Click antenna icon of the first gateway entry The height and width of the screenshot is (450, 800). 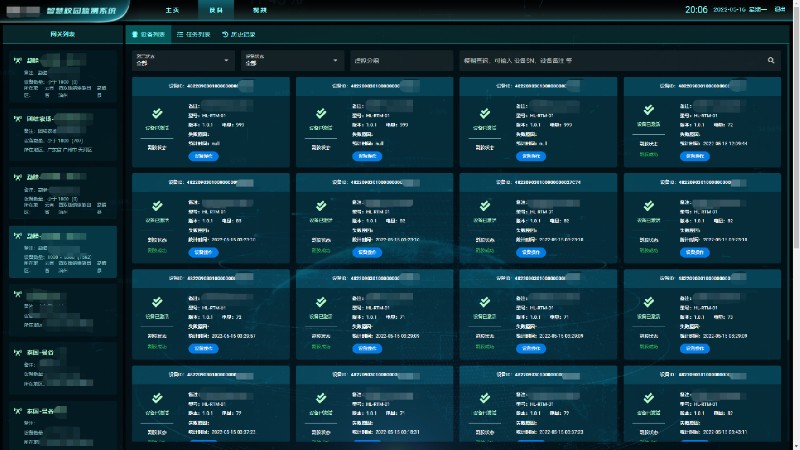coord(18,60)
